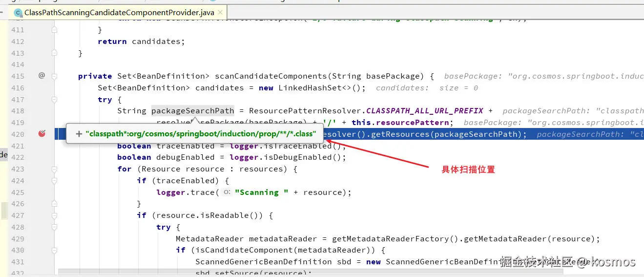Click line number 419 in the gutter
The width and height of the screenshot is (644, 277).
[18, 123]
